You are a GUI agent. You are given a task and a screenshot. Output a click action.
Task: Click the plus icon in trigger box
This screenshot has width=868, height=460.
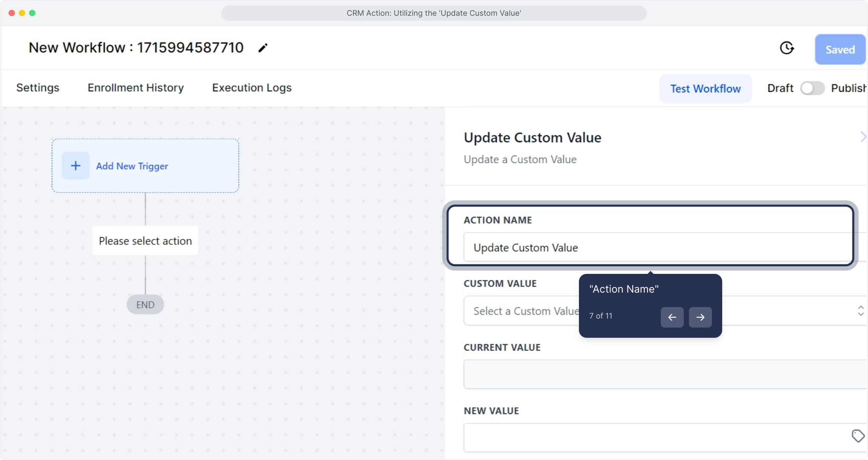point(75,166)
